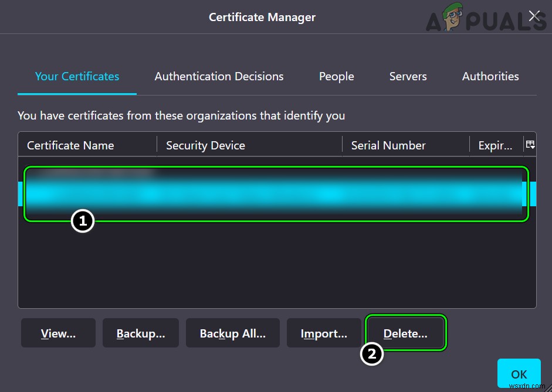Click the Delete... button
Screen dimensions: 552x392
[405, 333]
